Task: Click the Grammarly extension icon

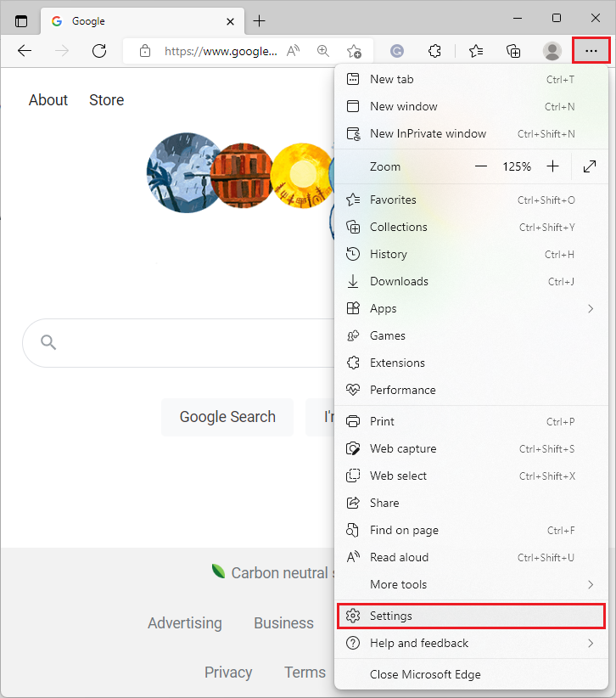Action: click(397, 51)
